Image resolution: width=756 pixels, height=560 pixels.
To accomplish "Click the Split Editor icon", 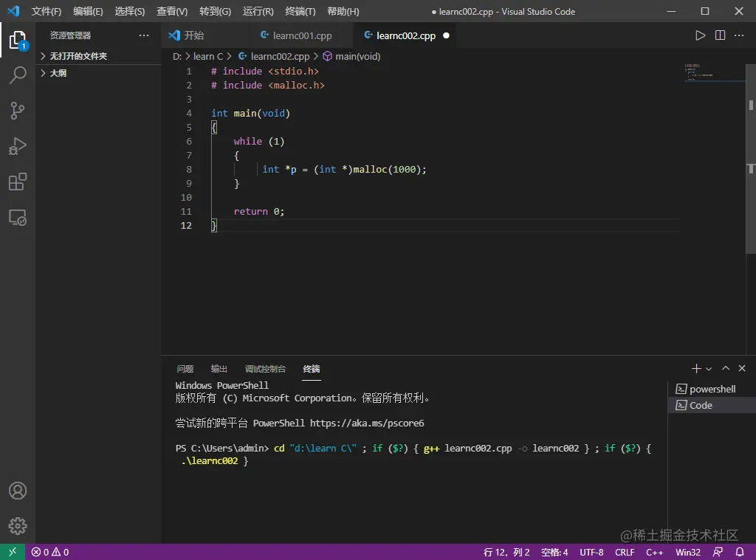I will 720,35.
